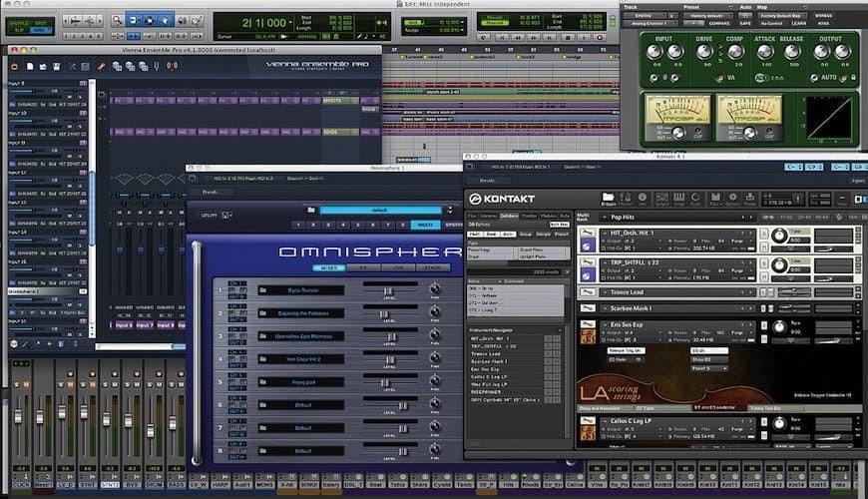868x499 pixels.
Task: Click Purge on TRP_SHTFLL instrument
Action: 737,270
